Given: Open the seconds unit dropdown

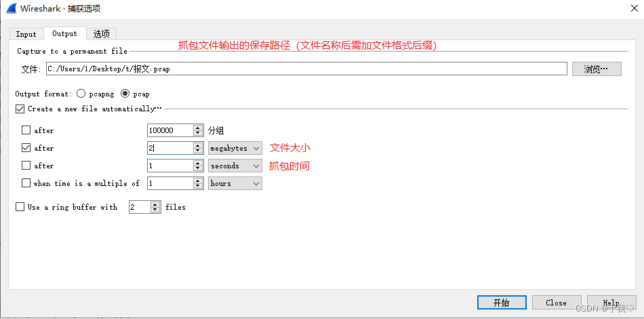Looking at the screenshot, I should click(x=235, y=166).
